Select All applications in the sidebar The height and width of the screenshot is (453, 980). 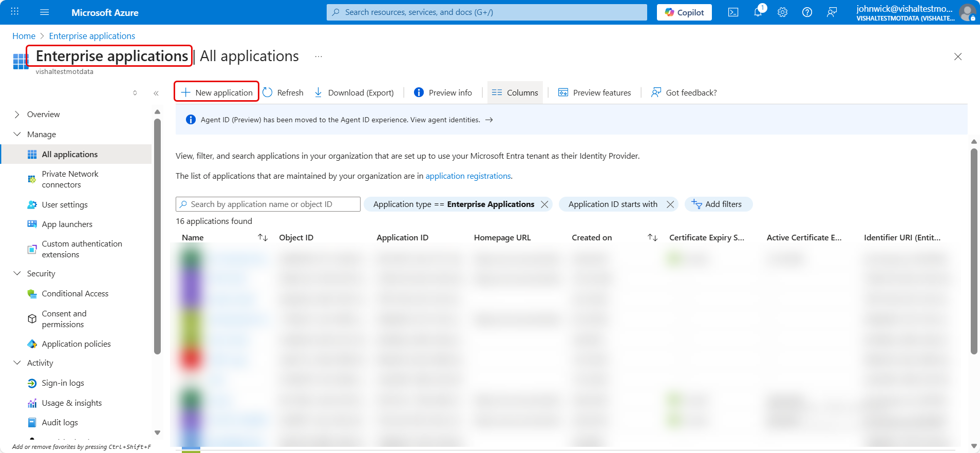point(76,154)
